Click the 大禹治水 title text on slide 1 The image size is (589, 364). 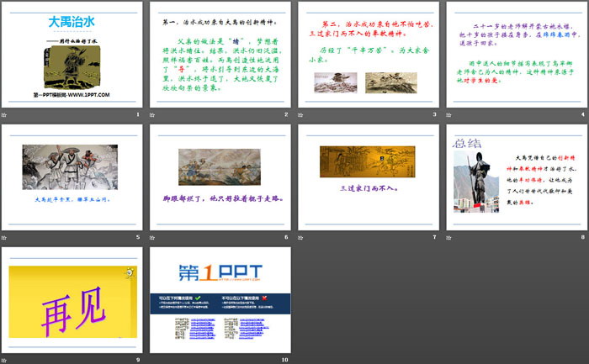(72, 22)
